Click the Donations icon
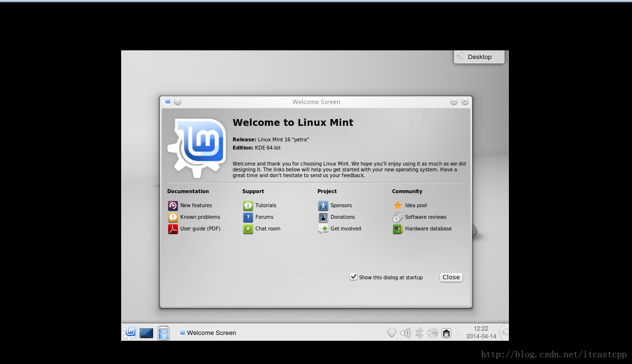 click(x=323, y=217)
